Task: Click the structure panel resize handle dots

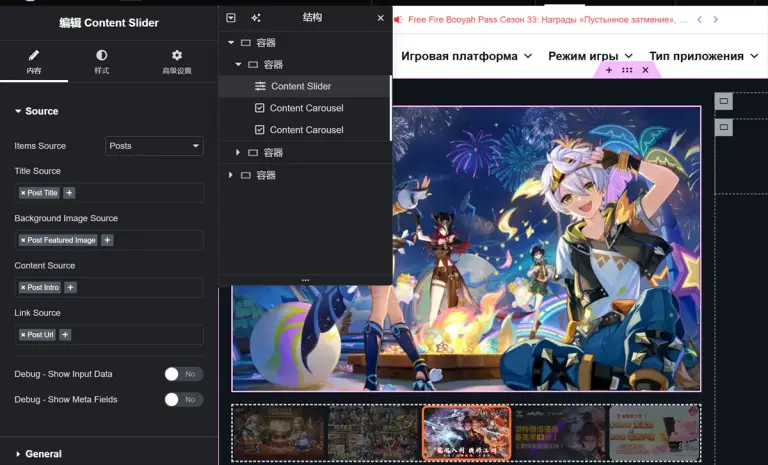Action: click(305, 280)
